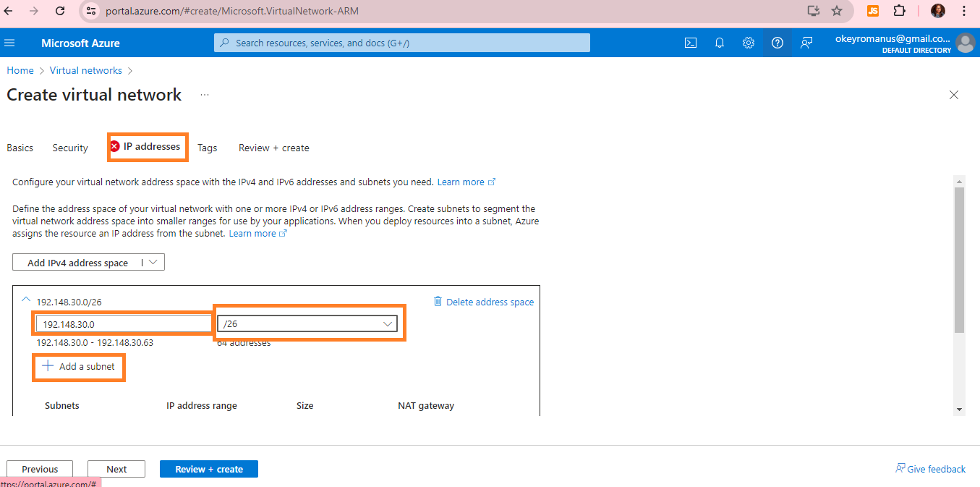Reload the page in browser

pyautogui.click(x=60, y=11)
